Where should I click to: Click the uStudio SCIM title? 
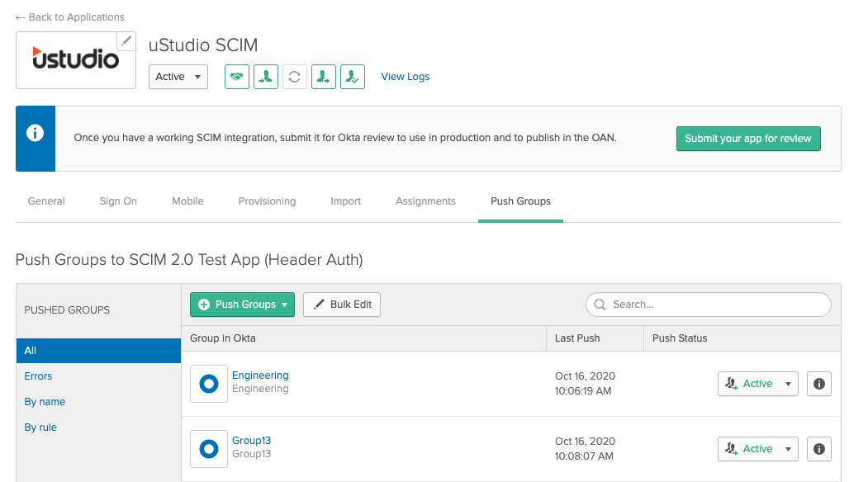coord(203,45)
